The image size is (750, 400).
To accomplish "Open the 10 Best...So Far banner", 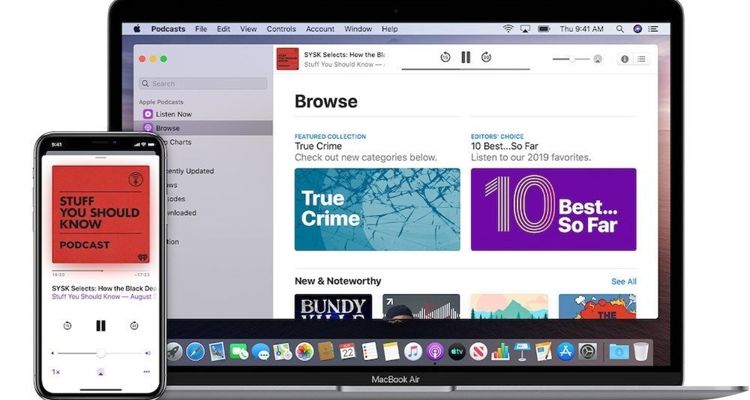I will click(553, 209).
